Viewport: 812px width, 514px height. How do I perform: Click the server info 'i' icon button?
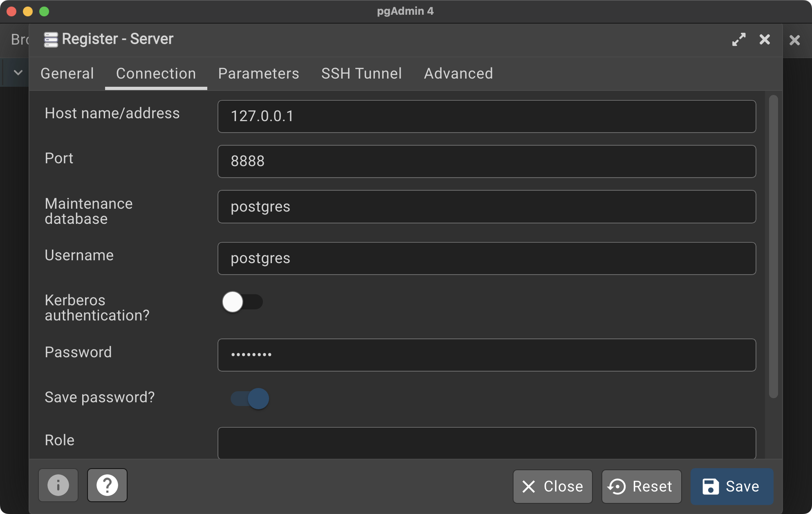pos(58,485)
